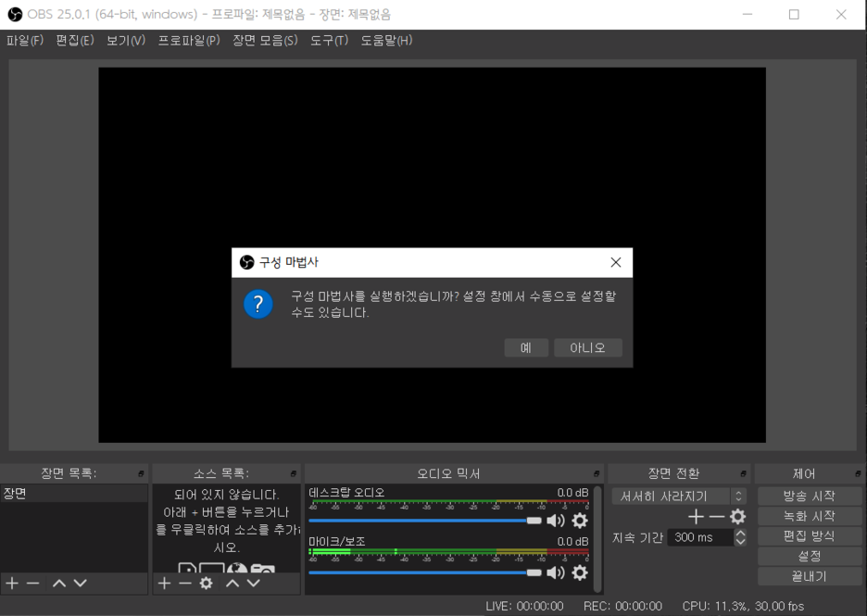Minimize the OBS window
867x616 pixels.
tap(747, 15)
